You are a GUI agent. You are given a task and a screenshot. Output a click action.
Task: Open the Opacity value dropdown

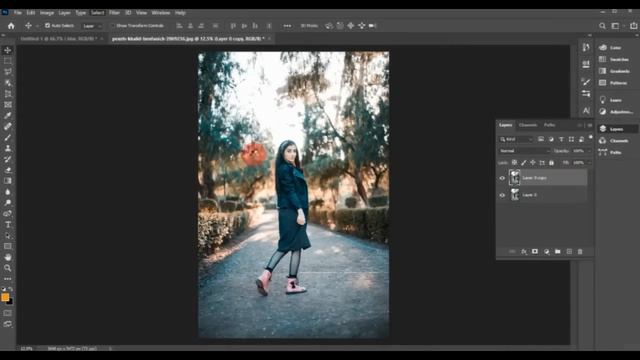(x=589, y=151)
